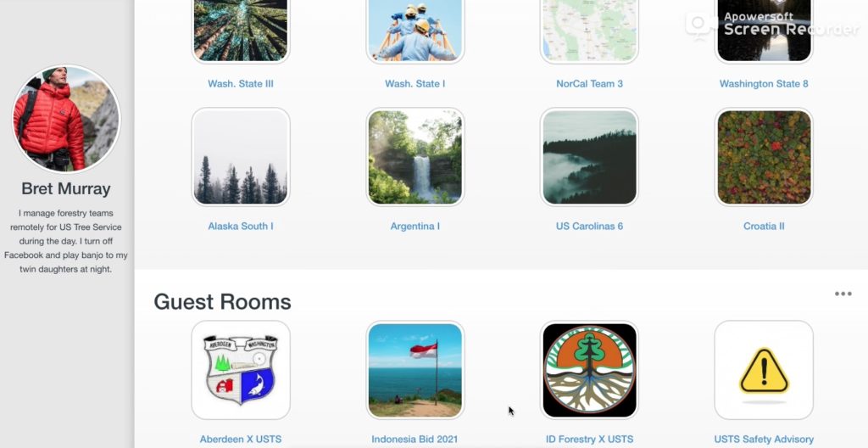Click the Wash. State I link

coord(415,84)
